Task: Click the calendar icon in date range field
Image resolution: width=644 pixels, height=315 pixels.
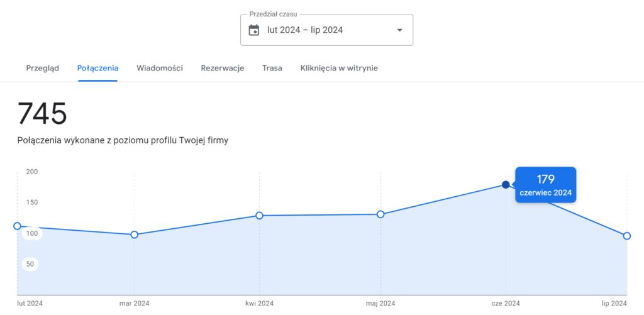Action: click(254, 30)
